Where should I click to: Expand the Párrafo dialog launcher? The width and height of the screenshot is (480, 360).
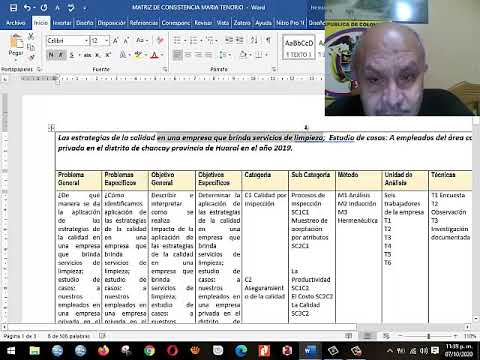(x=274, y=69)
